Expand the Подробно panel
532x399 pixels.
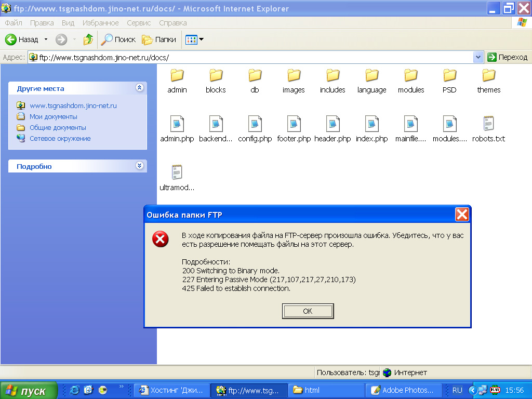click(x=139, y=166)
